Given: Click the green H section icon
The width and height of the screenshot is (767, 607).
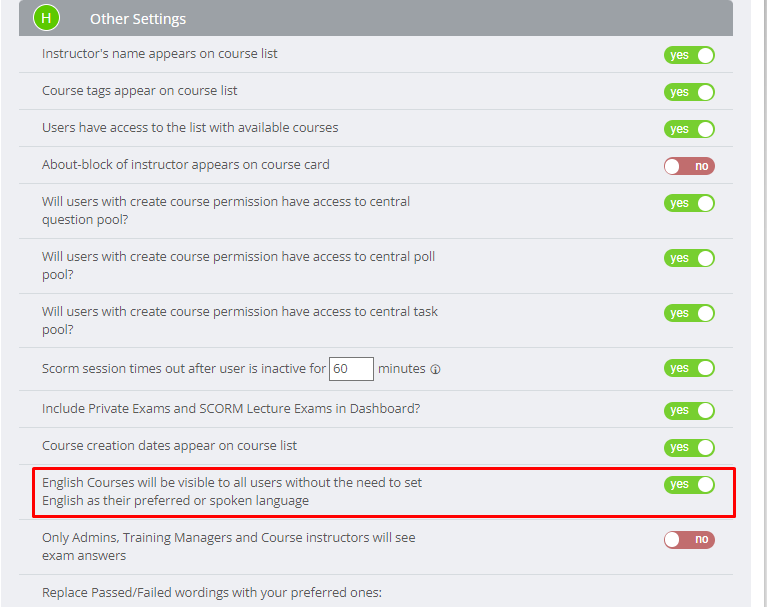Looking at the screenshot, I should [46, 18].
